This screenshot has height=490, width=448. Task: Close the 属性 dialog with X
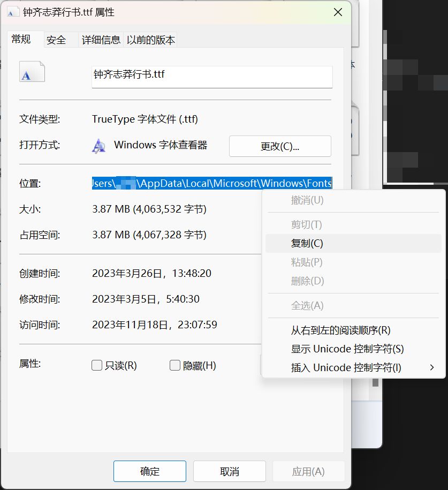click(x=338, y=12)
